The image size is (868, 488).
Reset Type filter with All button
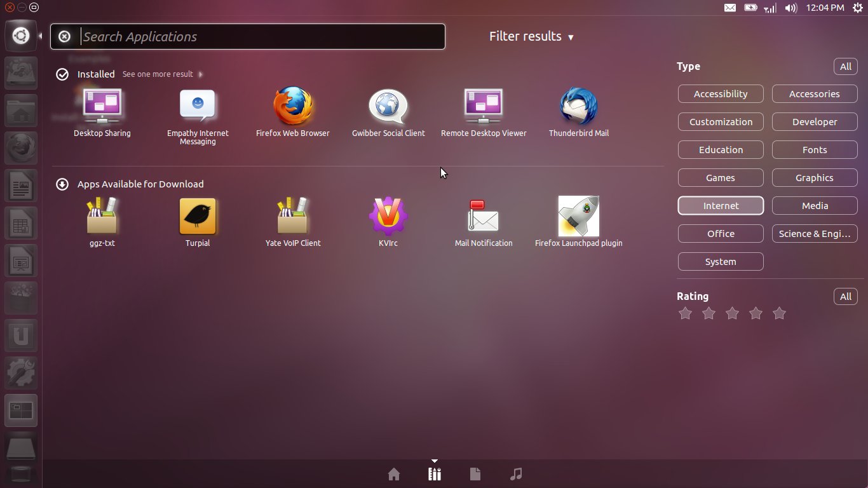click(x=846, y=67)
